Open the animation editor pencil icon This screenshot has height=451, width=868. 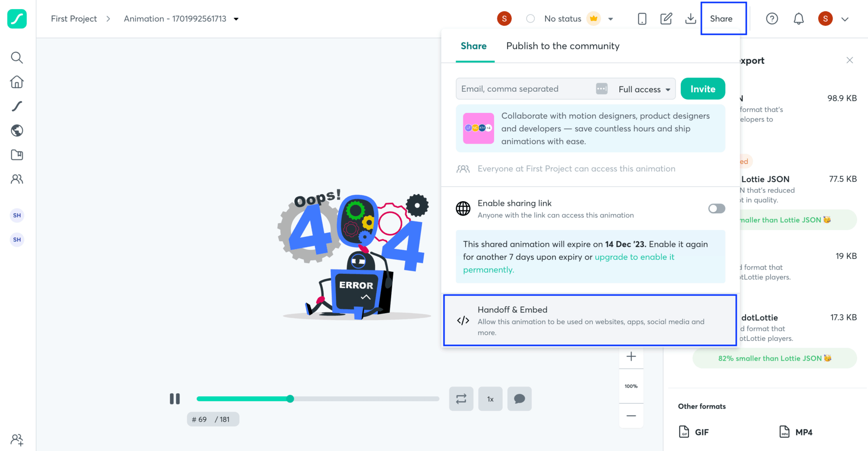[x=666, y=19]
